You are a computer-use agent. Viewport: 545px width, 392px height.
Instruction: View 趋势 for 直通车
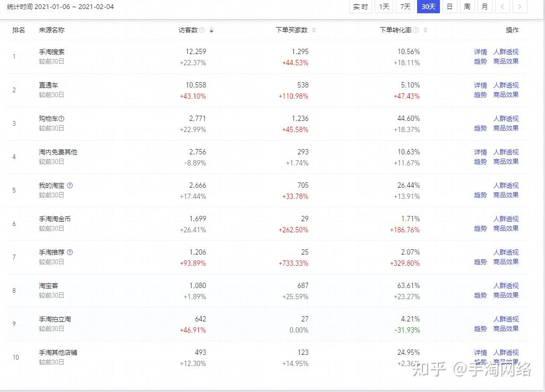pos(480,95)
